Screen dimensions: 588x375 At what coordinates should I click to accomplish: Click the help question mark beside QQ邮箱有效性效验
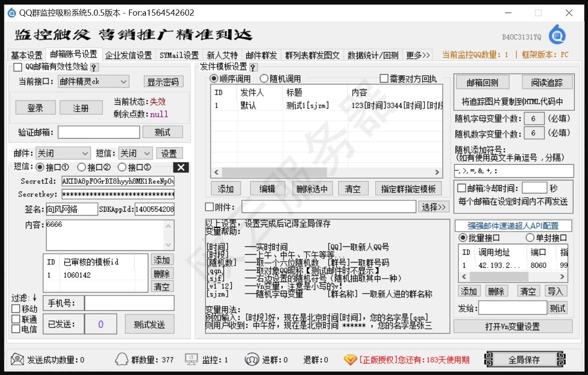[x=94, y=67]
